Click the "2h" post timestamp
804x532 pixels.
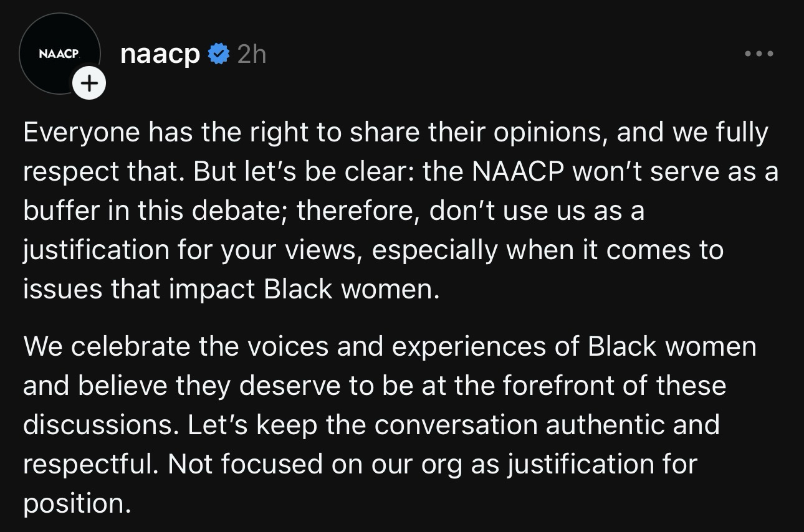click(252, 55)
